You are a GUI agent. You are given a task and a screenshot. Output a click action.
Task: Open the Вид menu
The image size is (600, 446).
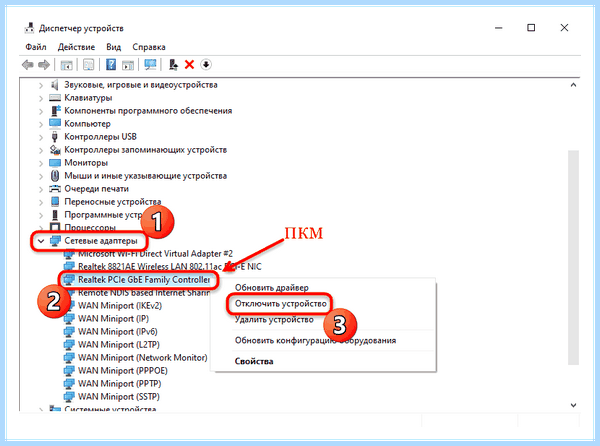tap(114, 47)
